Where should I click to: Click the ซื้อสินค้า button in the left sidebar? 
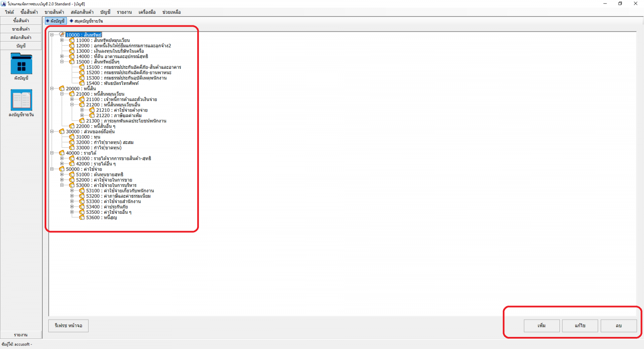click(x=21, y=21)
